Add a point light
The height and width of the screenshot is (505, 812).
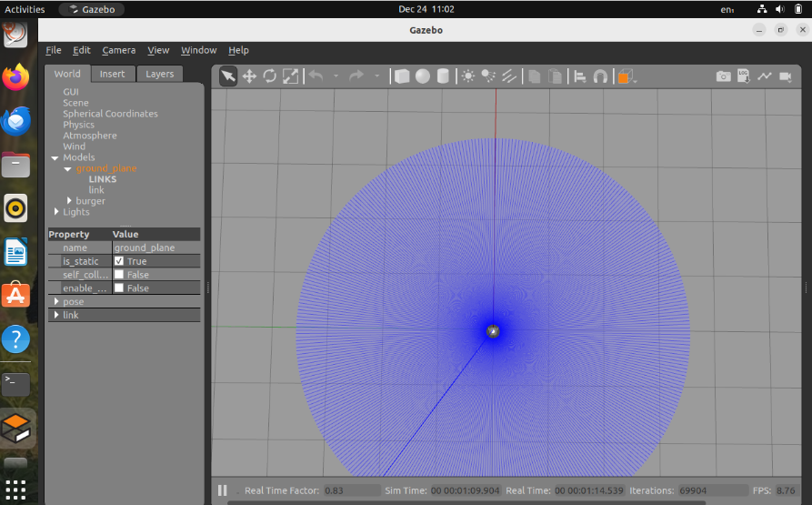pos(468,76)
